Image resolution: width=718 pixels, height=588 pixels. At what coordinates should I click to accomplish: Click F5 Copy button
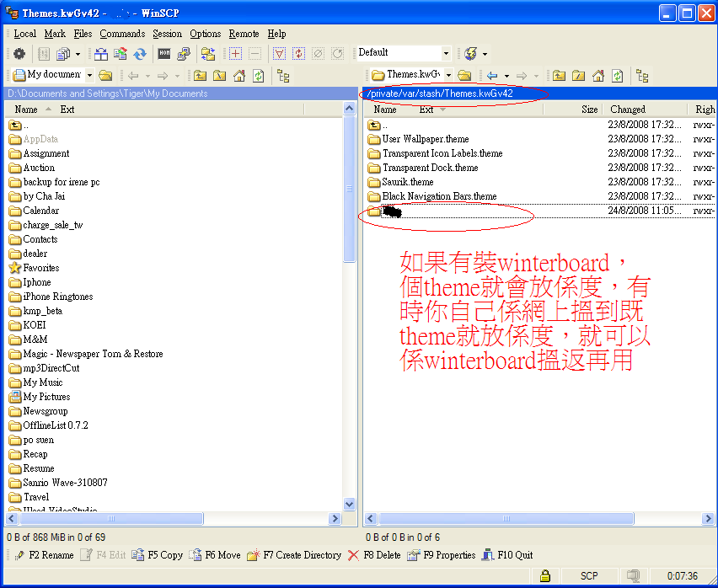[x=158, y=555]
